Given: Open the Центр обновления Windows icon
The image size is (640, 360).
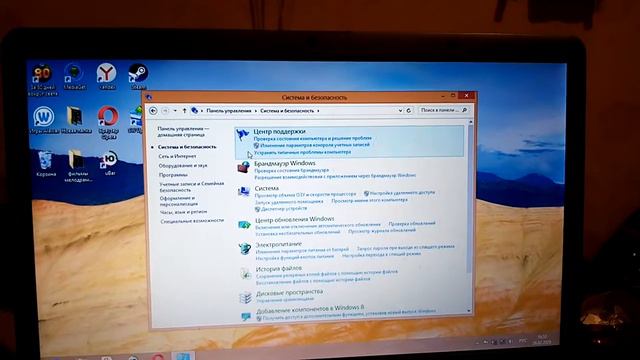Looking at the screenshot, I should [x=244, y=224].
